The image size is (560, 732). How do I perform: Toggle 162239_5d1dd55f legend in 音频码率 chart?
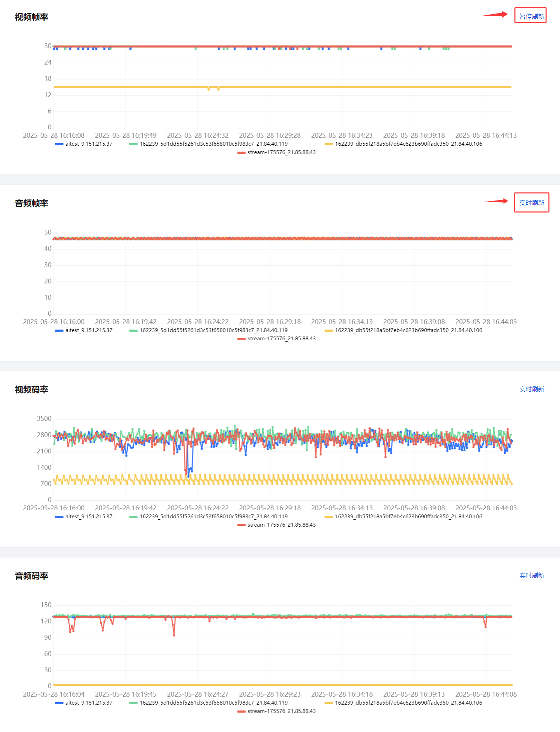click(208, 703)
